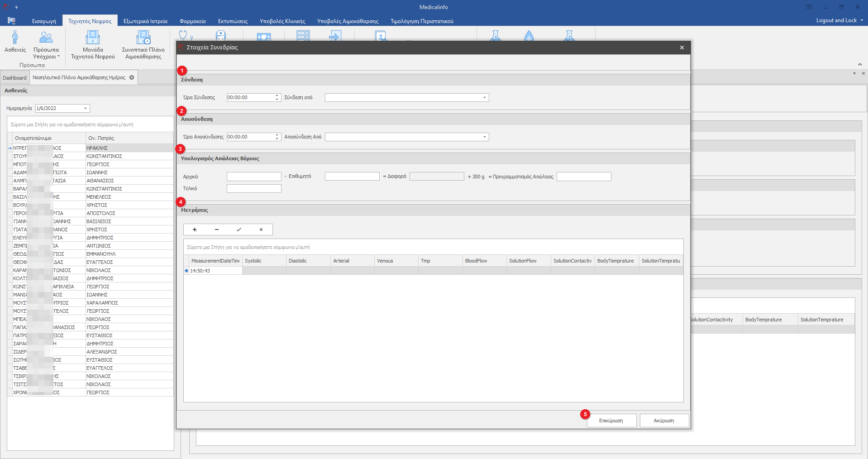Add a new measurement row with plus
This screenshot has width=868, height=459.
pyautogui.click(x=195, y=229)
